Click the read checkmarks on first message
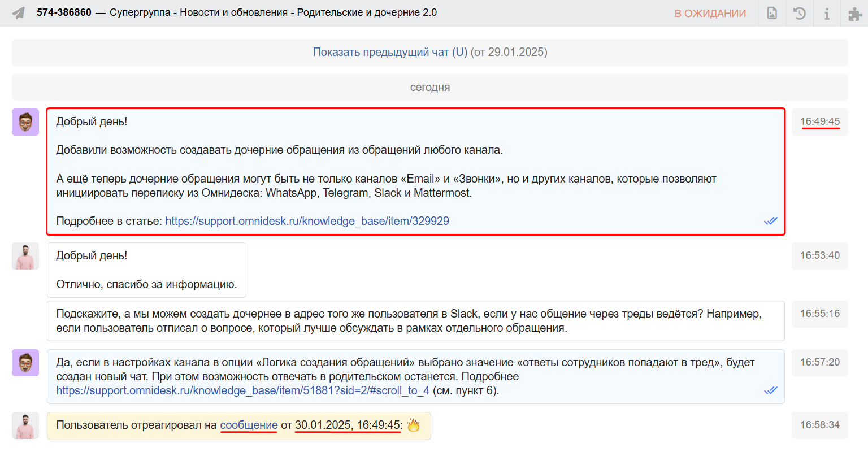The image size is (868, 456). (771, 221)
